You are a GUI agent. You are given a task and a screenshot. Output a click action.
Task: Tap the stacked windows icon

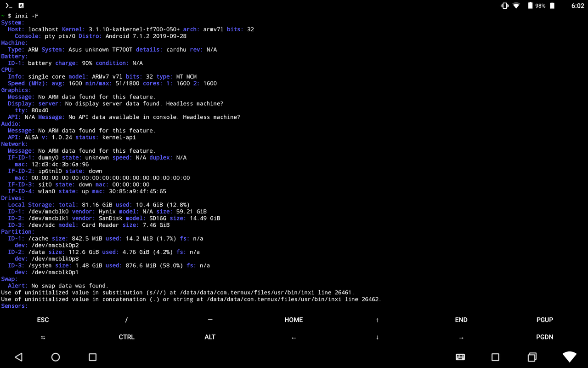[532, 357]
